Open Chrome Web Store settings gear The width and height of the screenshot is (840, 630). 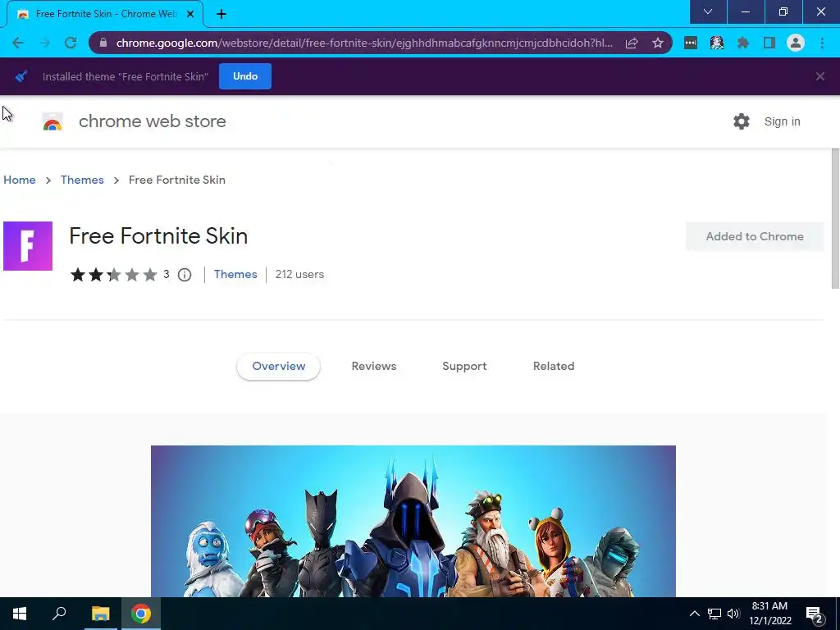tap(742, 121)
